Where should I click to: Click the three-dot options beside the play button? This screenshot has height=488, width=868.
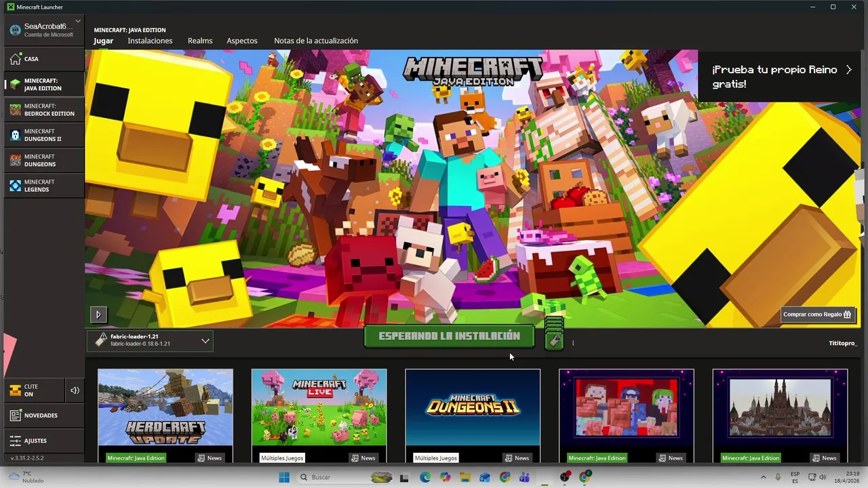tap(573, 343)
